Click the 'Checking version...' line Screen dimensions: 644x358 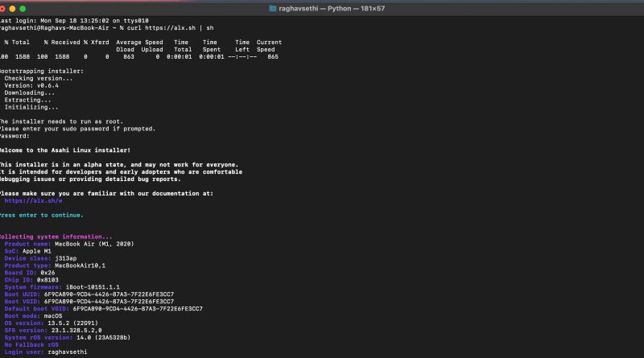click(x=39, y=78)
